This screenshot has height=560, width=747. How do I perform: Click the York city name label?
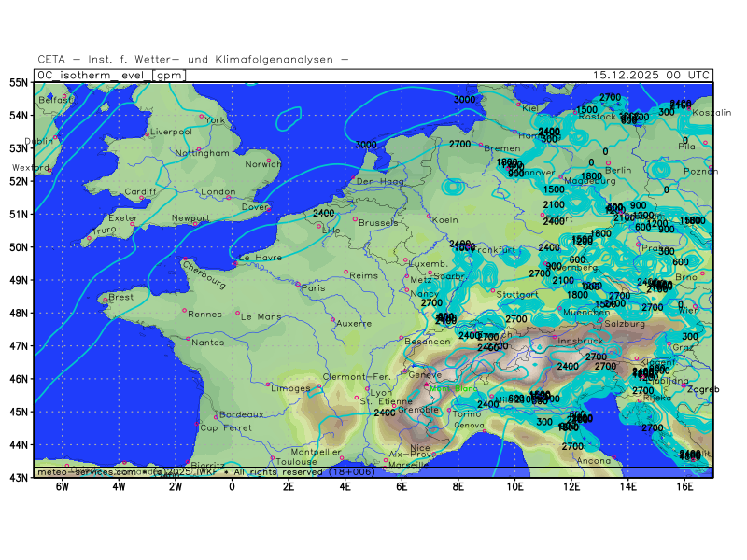coord(215,120)
